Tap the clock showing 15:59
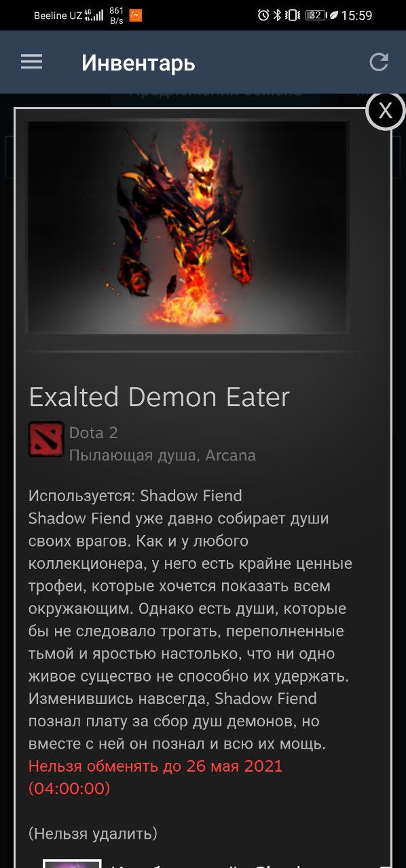This screenshot has width=406, height=868. pyautogui.click(x=356, y=15)
